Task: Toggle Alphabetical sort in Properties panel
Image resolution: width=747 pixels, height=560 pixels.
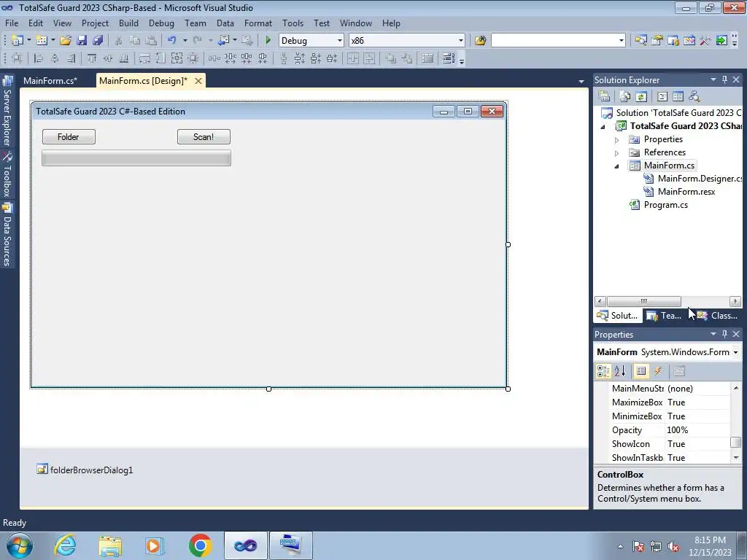Action: pyautogui.click(x=620, y=371)
